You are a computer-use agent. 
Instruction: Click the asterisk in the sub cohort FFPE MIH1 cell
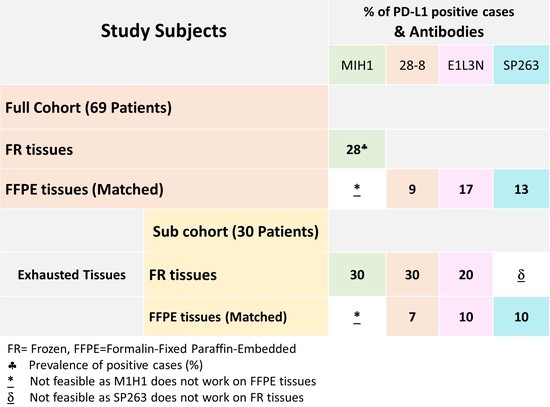357,317
